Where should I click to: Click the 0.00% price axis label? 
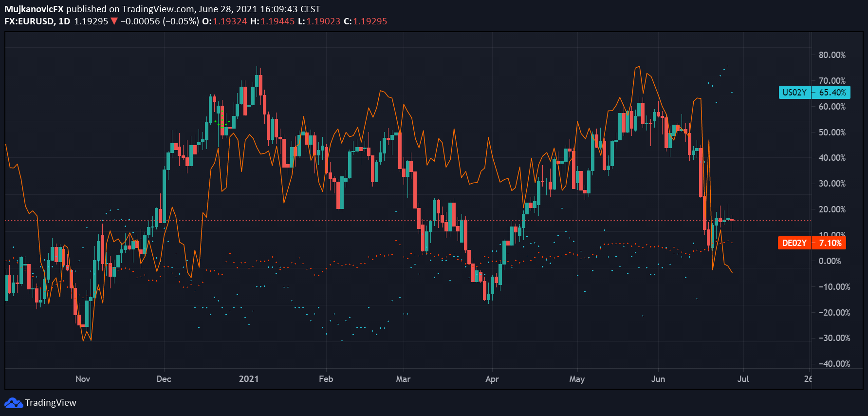point(830,261)
